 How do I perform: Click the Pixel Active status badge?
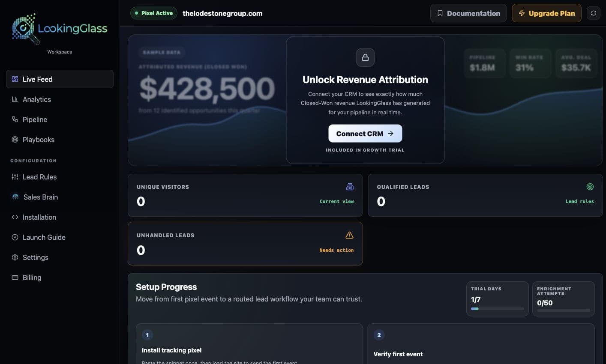tap(154, 13)
